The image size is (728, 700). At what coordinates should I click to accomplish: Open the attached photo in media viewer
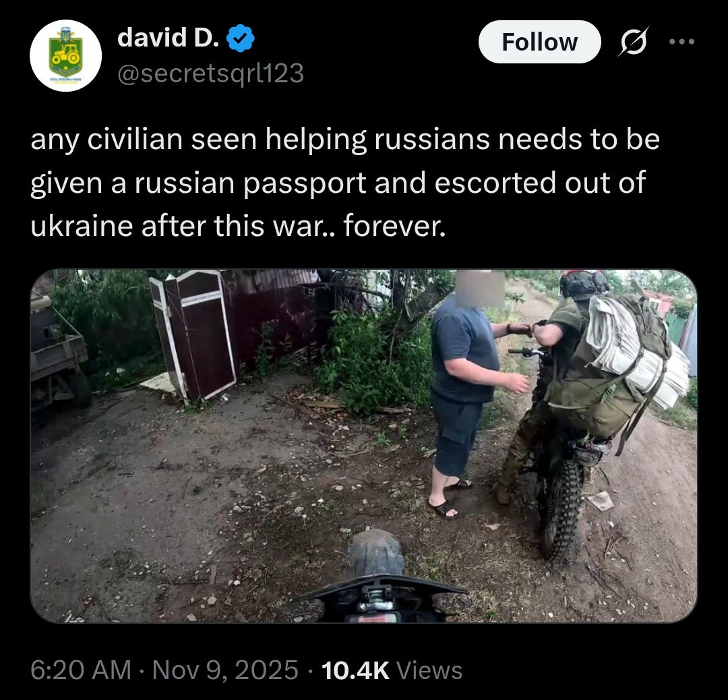click(363, 446)
